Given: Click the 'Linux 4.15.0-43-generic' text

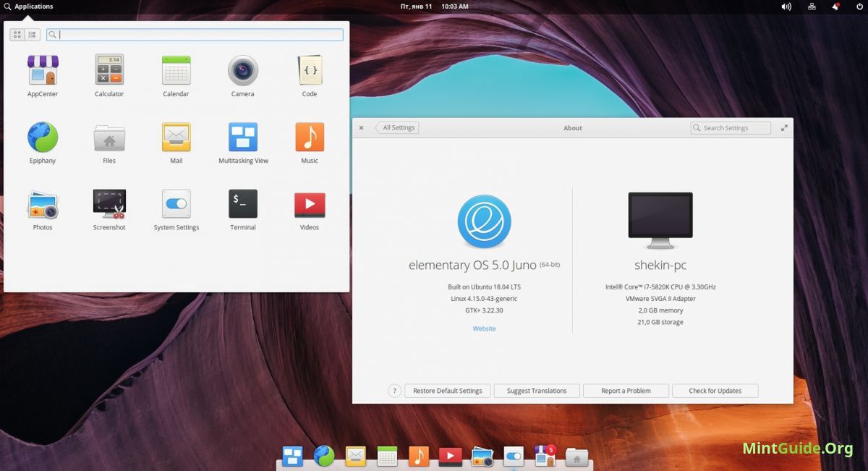Looking at the screenshot, I should point(484,299).
